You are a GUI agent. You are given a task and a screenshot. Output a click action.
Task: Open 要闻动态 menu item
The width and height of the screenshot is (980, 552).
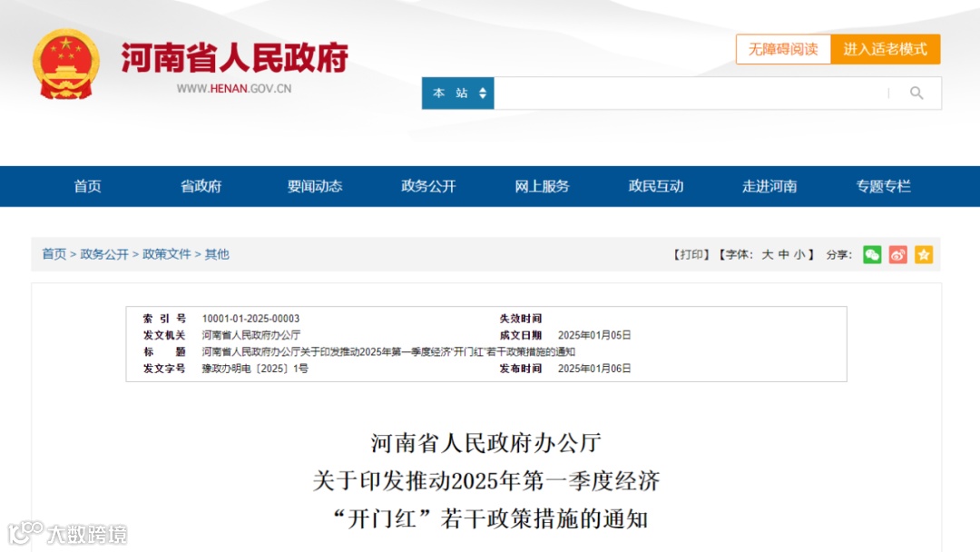[x=315, y=186]
